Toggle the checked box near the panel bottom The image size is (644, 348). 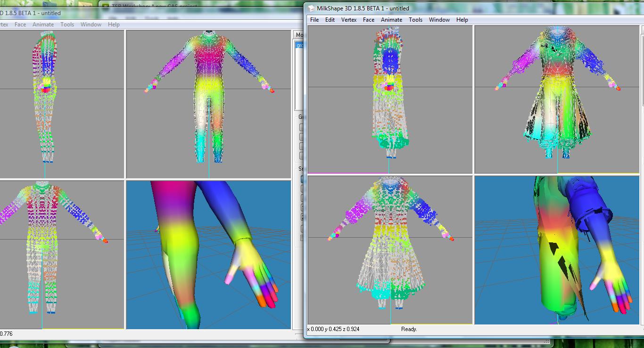302,216
